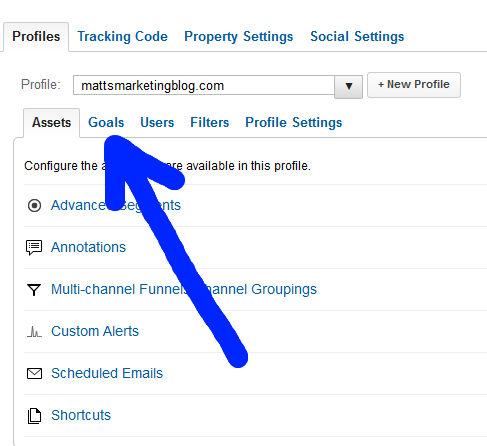Open the Shortcuts link

coord(81,415)
